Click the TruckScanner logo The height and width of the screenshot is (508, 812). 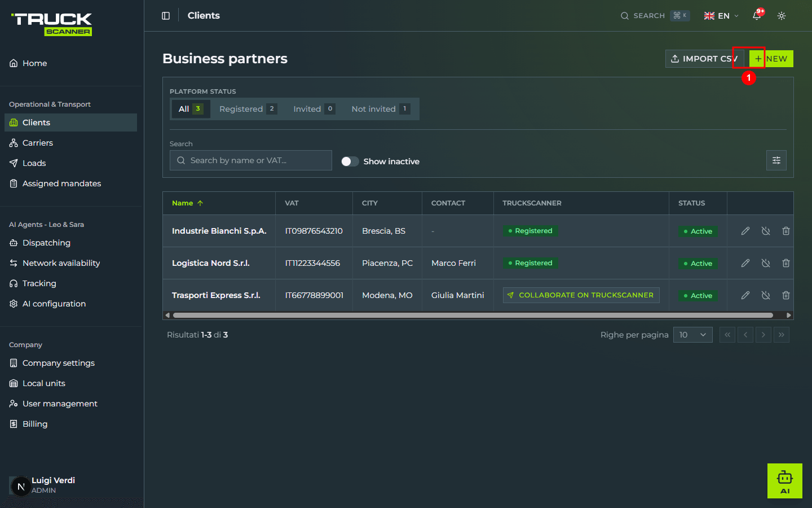point(51,24)
